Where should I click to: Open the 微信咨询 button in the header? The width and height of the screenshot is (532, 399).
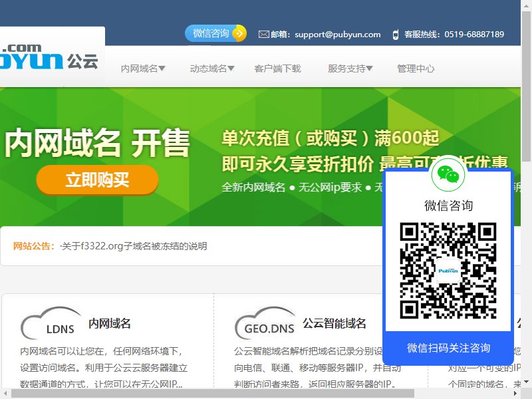click(215, 33)
